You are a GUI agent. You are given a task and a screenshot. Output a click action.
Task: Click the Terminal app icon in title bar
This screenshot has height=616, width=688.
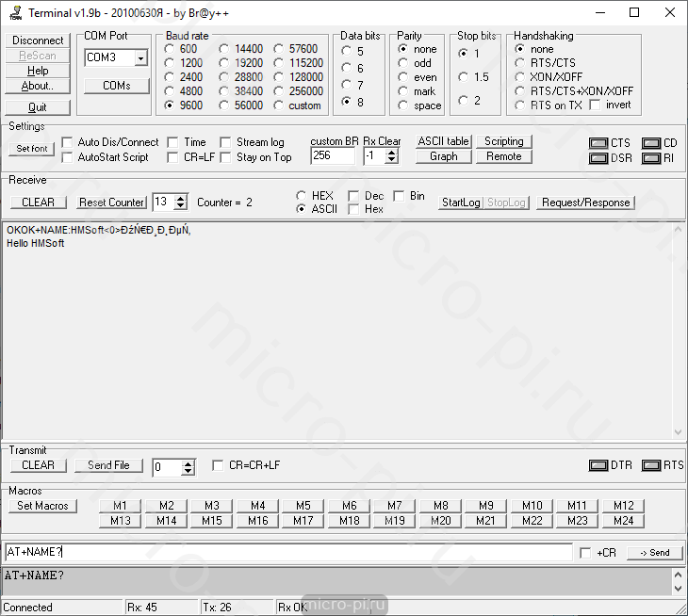pyautogui.click(x=14, y=13)
